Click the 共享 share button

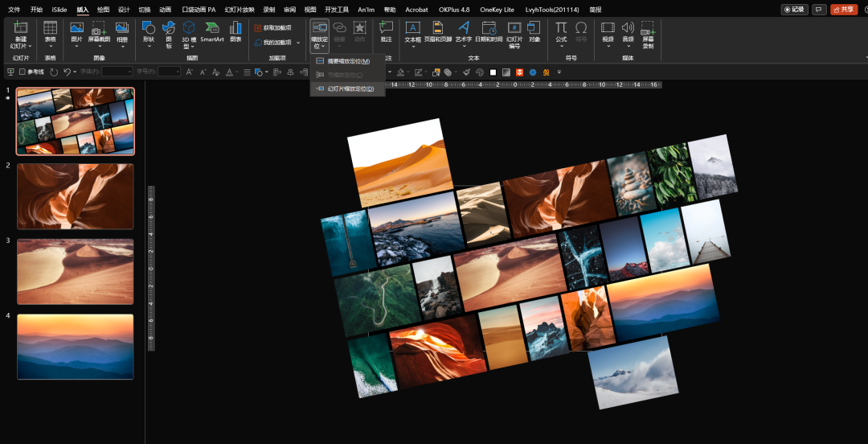844,10
